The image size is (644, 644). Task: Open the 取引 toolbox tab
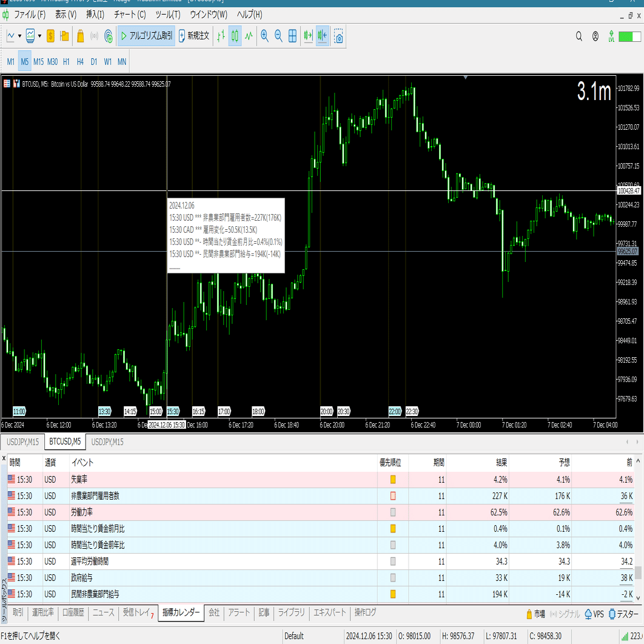pyautogui.click(x=18, y=612)
